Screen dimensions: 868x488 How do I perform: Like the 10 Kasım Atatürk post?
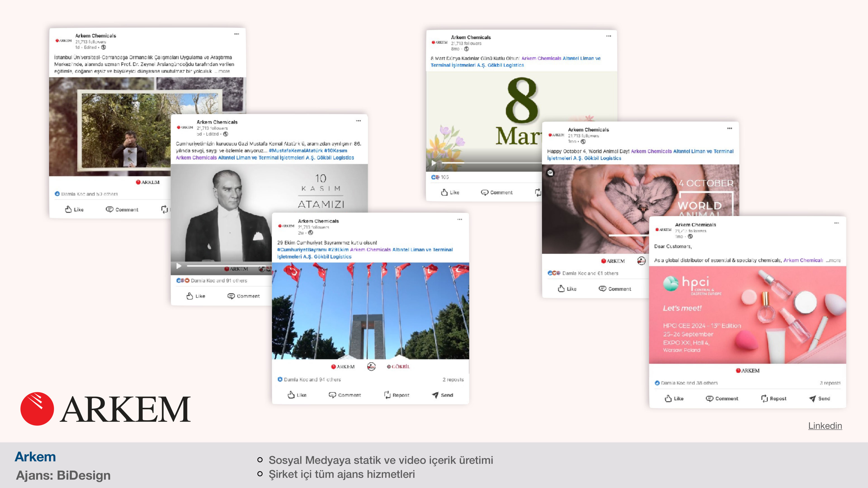click(196, 296)
